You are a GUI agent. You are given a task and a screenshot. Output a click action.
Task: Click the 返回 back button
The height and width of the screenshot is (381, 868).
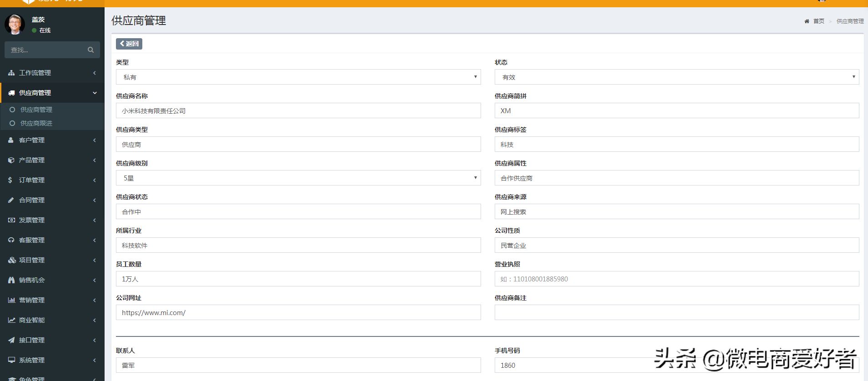click(x=129, y=44)
